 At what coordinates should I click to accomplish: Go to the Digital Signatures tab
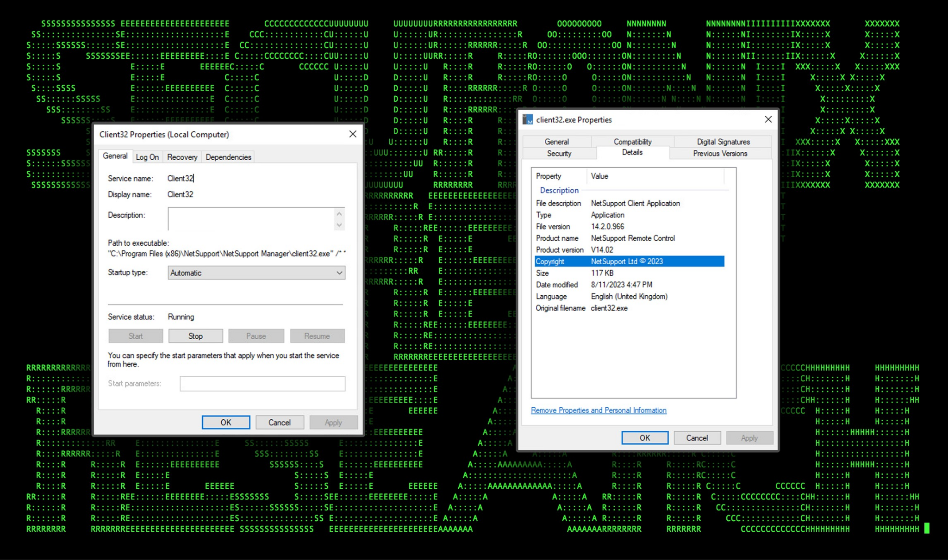click(723, 142)
